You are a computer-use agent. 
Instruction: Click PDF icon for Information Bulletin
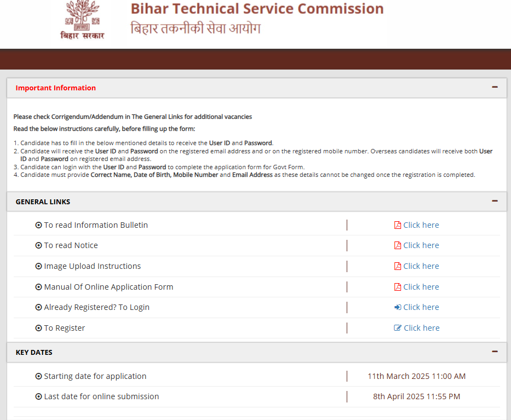[398, 225]
